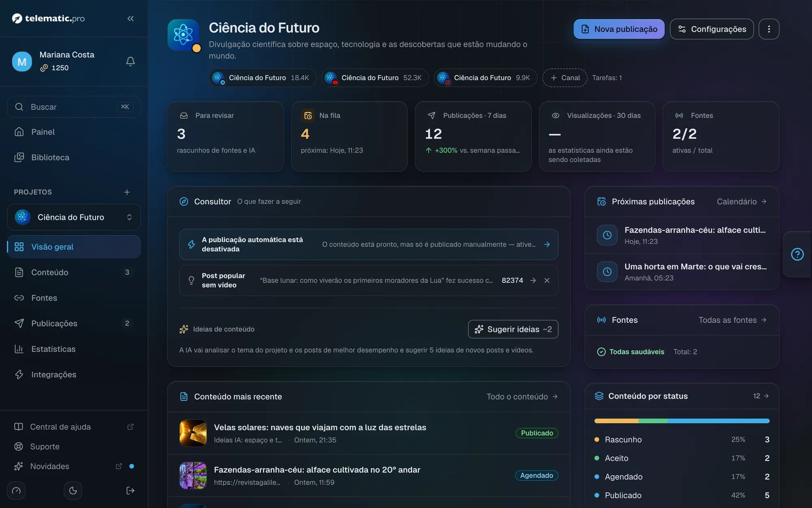Open the Ciência do Futuro project avatar
This screenshot has width=812, height=508.
click(x=184, y=35)
